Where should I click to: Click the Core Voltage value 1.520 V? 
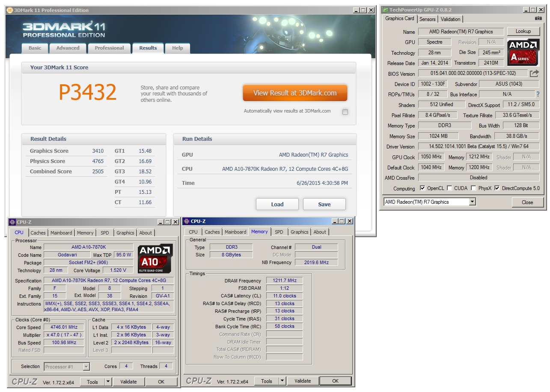pyautogui.click(x=118, y=270)
